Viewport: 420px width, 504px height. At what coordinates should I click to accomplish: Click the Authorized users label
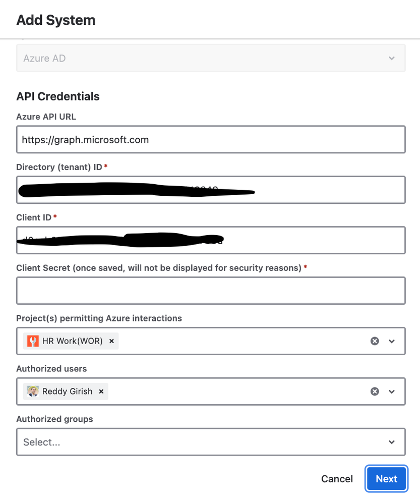(x=52, y=369)
